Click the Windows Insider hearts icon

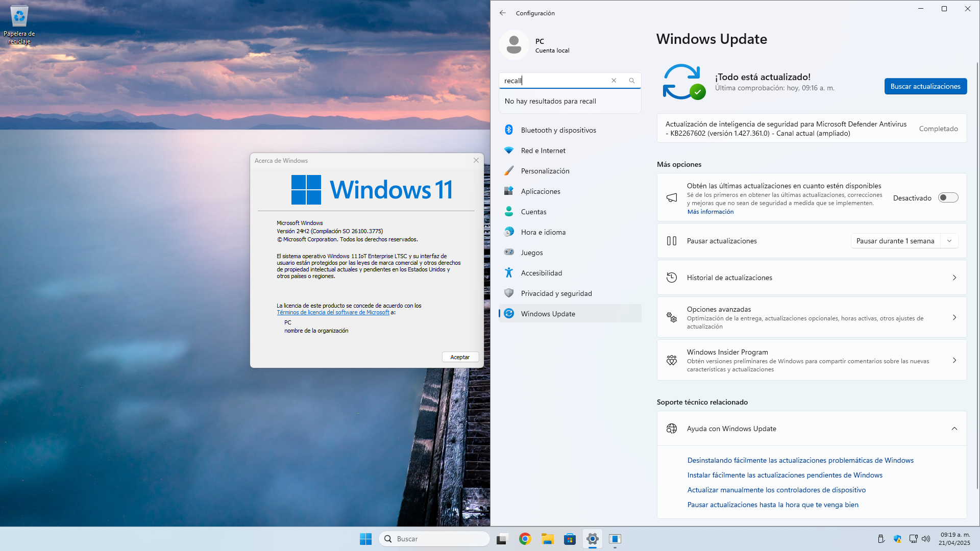672,360
